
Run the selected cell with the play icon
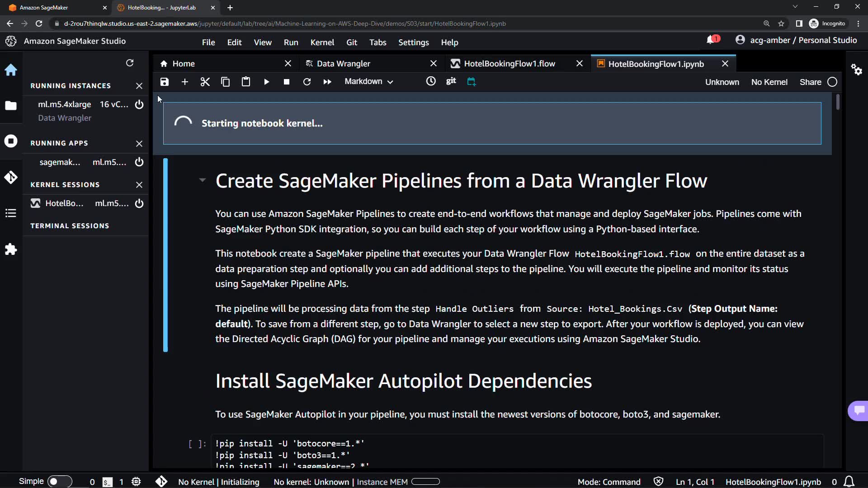point(266,82)
